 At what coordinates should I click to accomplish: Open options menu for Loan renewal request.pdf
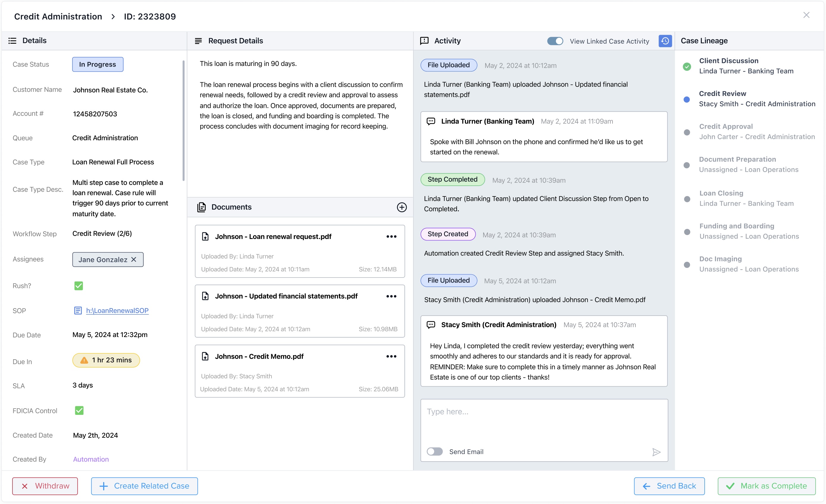point(391,237)
